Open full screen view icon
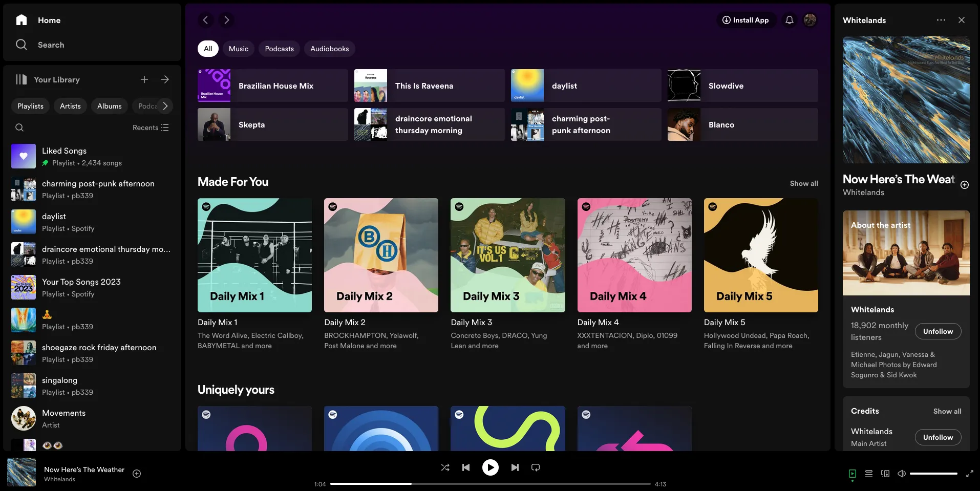The height and width of the screenshot is (491, 980). click(970, 474)
